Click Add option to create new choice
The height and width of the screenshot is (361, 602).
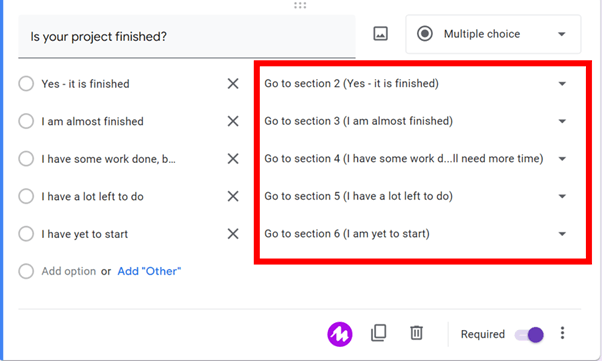[x=69, y=271]
